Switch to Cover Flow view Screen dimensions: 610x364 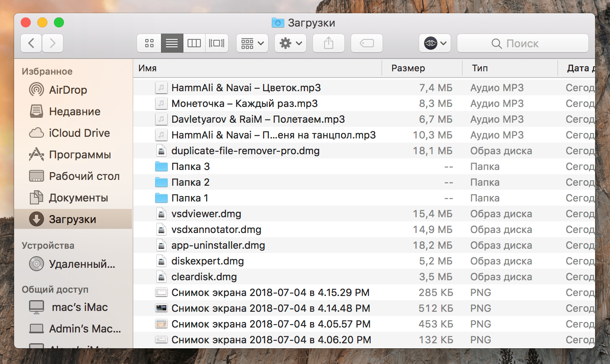pos(217,43)
